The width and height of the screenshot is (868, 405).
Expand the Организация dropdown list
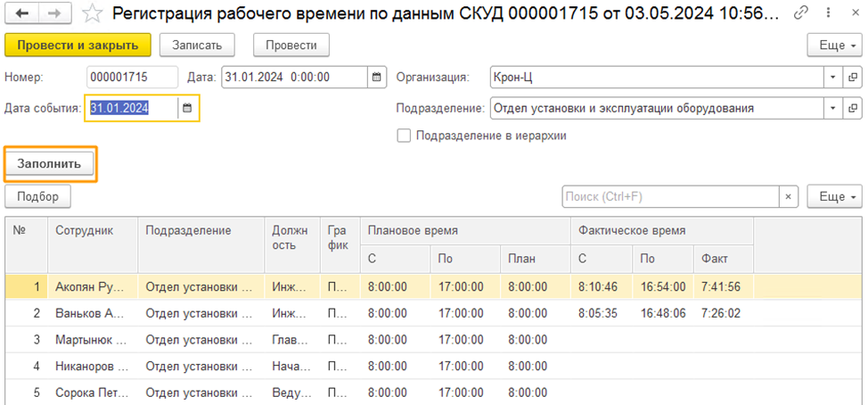point(832,78)
